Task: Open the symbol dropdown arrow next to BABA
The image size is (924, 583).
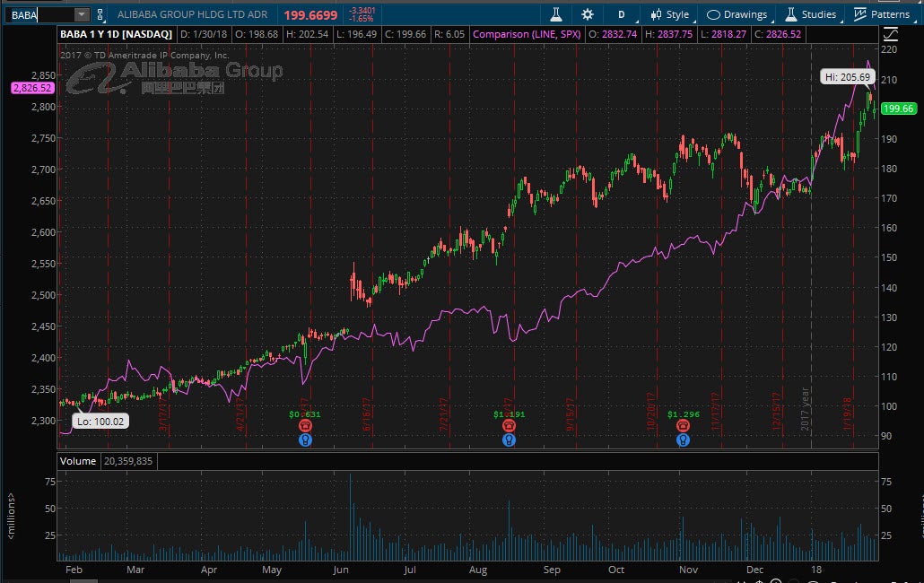Action: 82,14
